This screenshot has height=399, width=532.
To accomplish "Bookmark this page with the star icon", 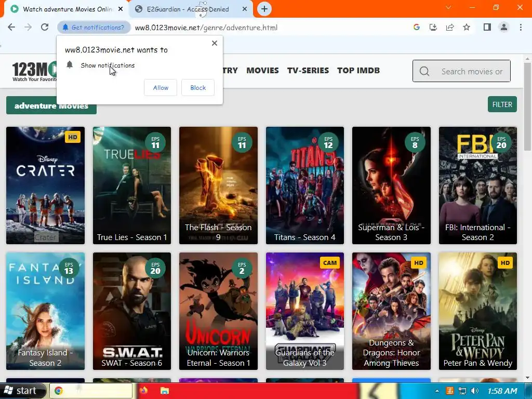I will point(467,27).
